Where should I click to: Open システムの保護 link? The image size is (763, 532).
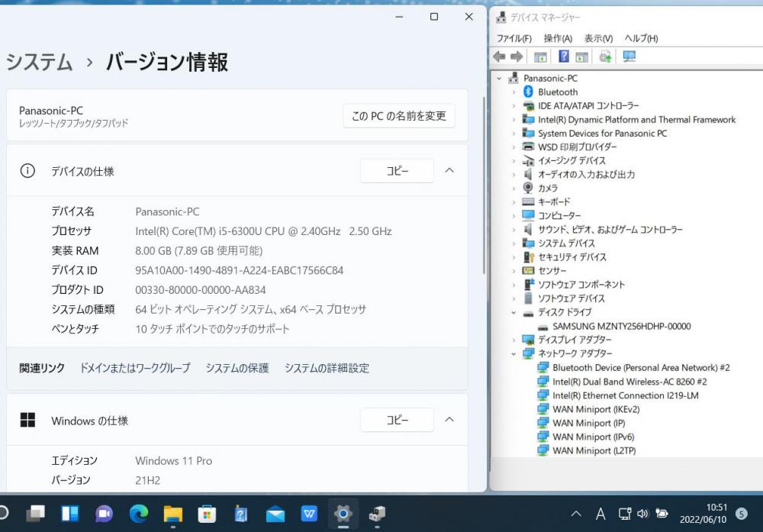pyautogui.click(x=237, y=368)
